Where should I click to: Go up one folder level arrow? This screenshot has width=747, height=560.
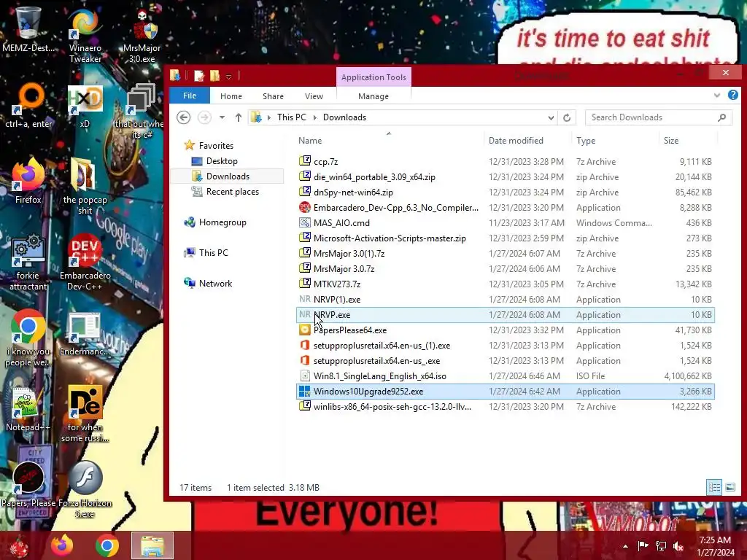point(239,117)
